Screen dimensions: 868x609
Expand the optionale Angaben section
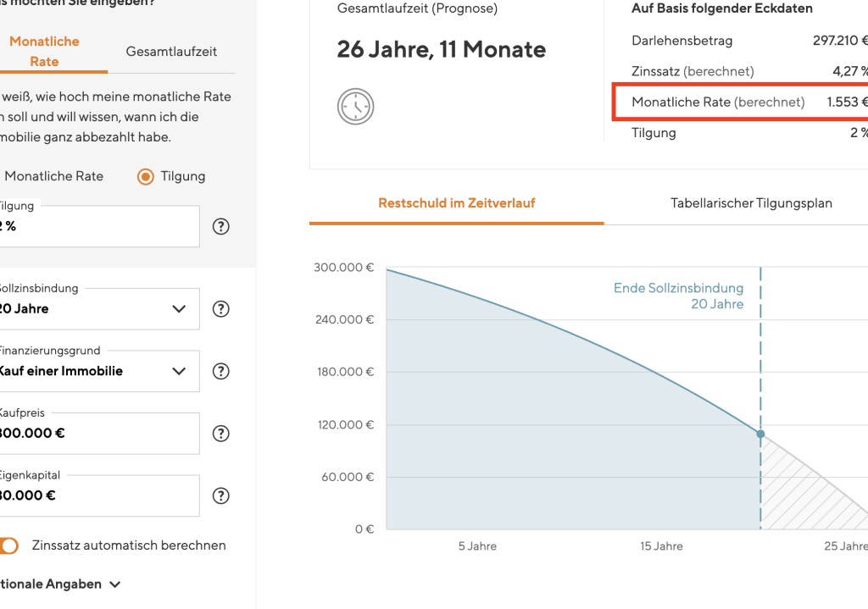click(x=59, y=584)
